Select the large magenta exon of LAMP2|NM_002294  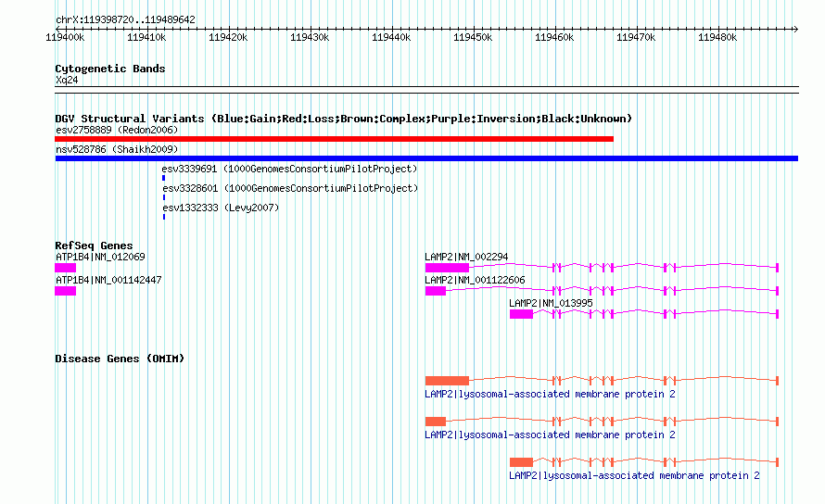coord(447,268)
